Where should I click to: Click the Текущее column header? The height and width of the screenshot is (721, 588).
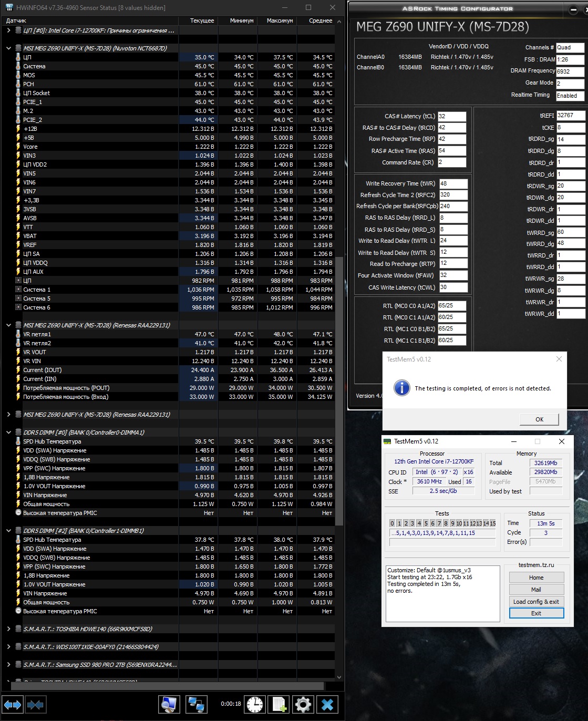(x=198, y=20)
